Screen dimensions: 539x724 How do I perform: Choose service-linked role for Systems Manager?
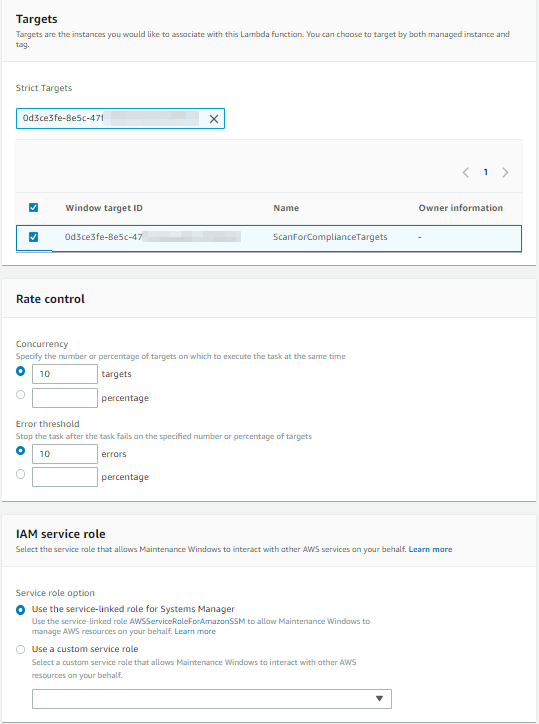(20, 610)
